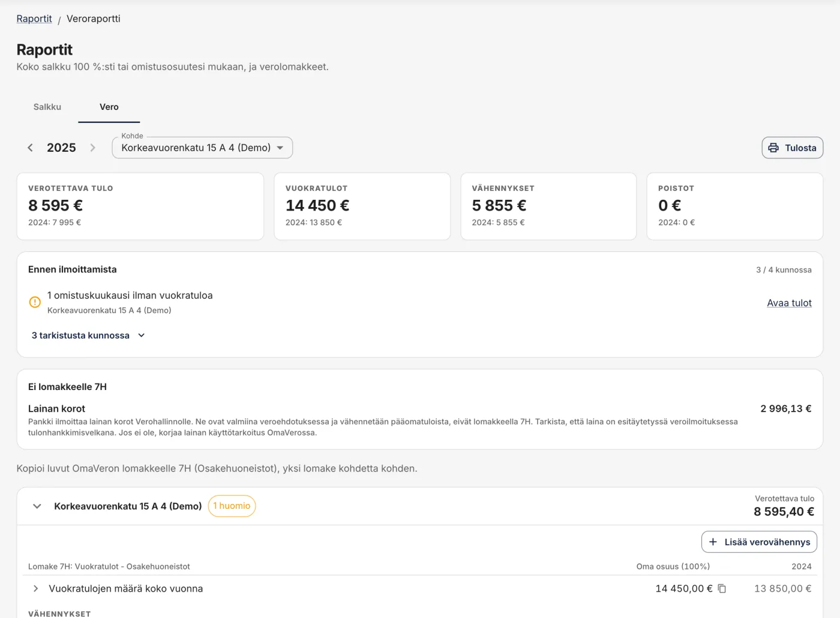Image resolution: width=840 pixels, height=618 pixels.
Task: Click the Poistot 0 € card
Action: [735, 206]
